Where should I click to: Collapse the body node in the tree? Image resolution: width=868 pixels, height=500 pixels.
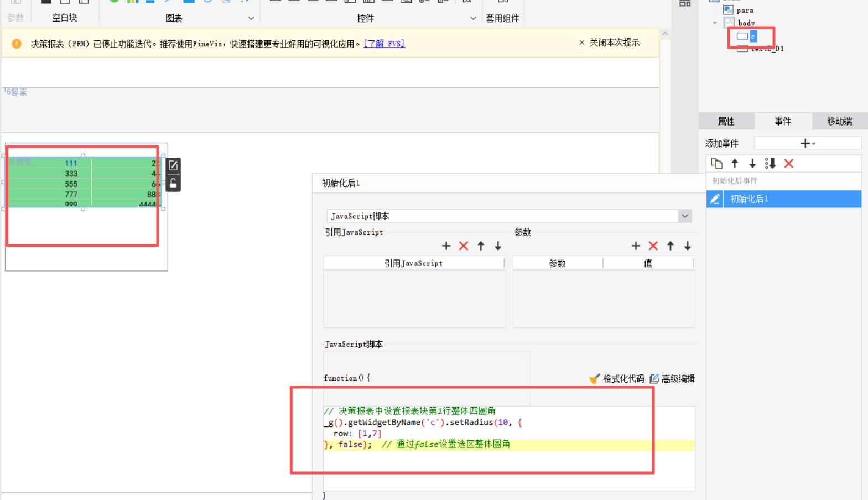pyautogui.click(x=715, y=23)
